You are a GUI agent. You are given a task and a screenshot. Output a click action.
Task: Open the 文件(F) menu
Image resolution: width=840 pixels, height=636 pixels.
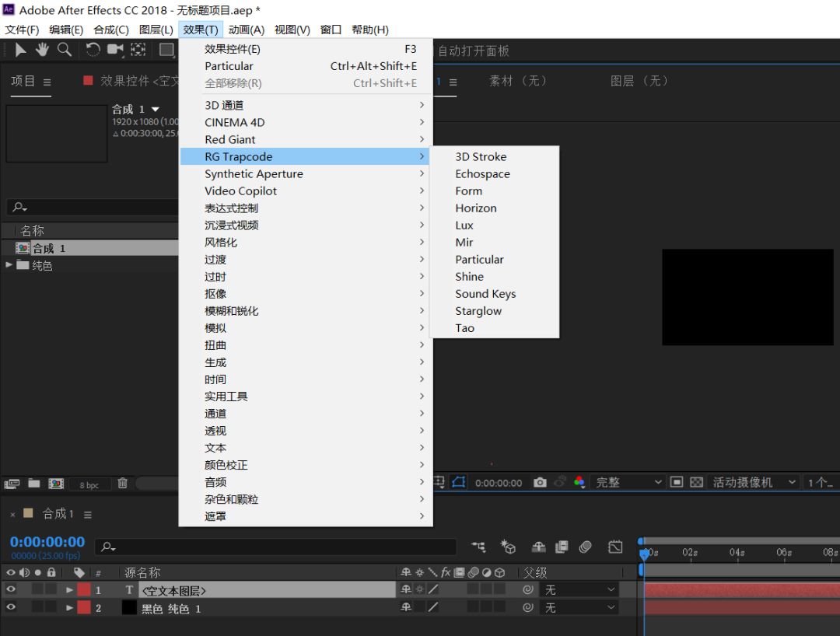[22, 30]
